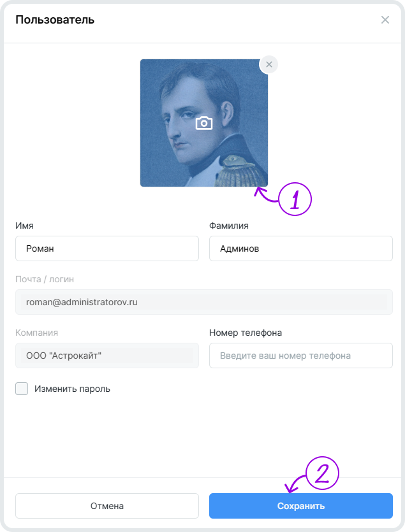The image size is (405, 532).
Task: Click the circled number 2 annotation
Action: (321, 473)
